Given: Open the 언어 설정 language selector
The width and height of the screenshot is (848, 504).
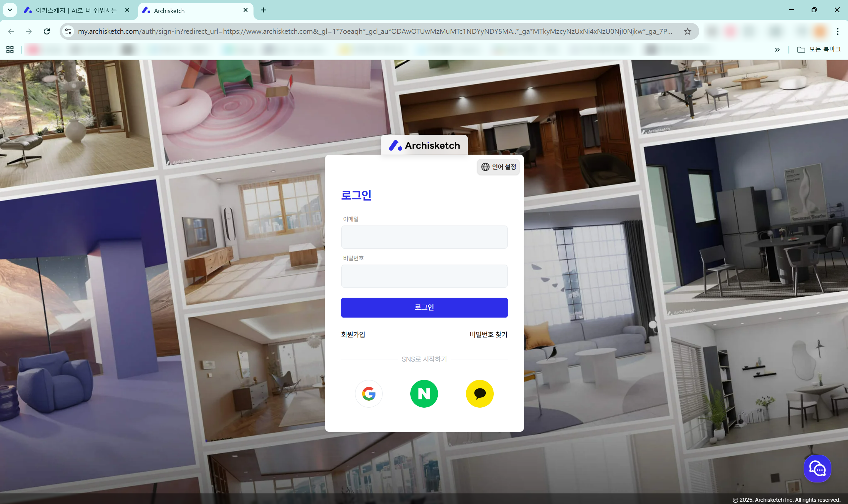Looking at the screenshot, I should click(x=498, y=167).
